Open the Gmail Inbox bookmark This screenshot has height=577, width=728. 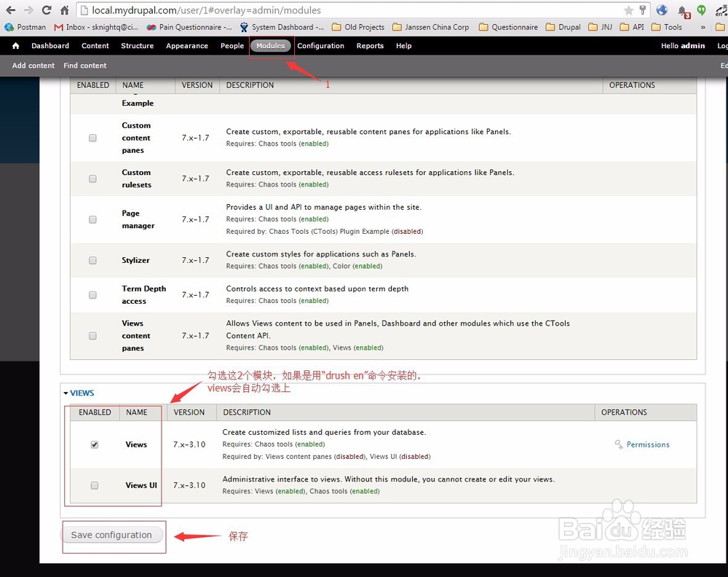point(96,27)
